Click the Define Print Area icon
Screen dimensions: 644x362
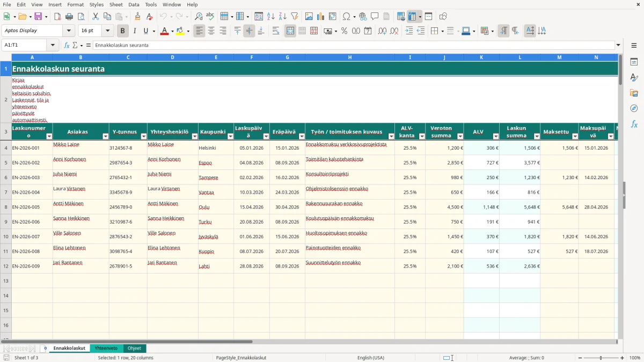click(401, 17)
